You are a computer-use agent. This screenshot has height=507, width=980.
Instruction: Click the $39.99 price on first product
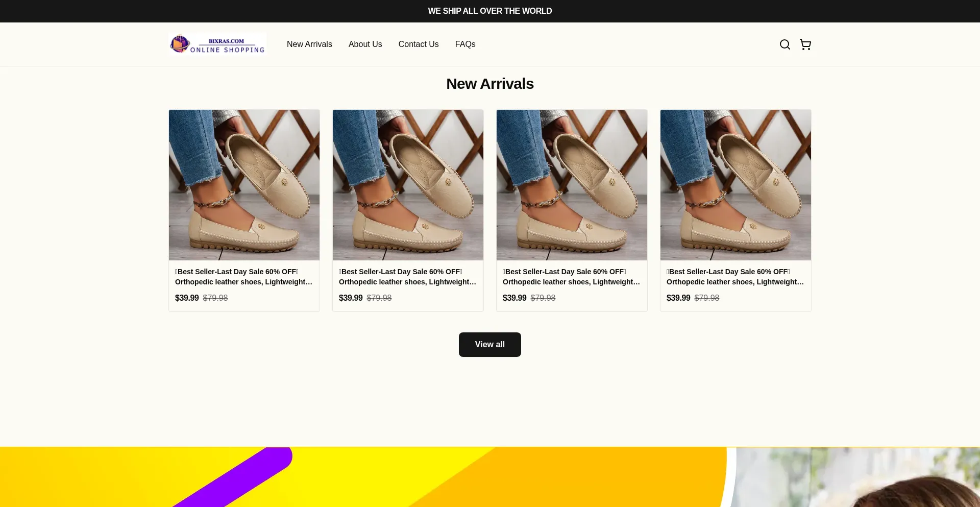click(187, 298)
